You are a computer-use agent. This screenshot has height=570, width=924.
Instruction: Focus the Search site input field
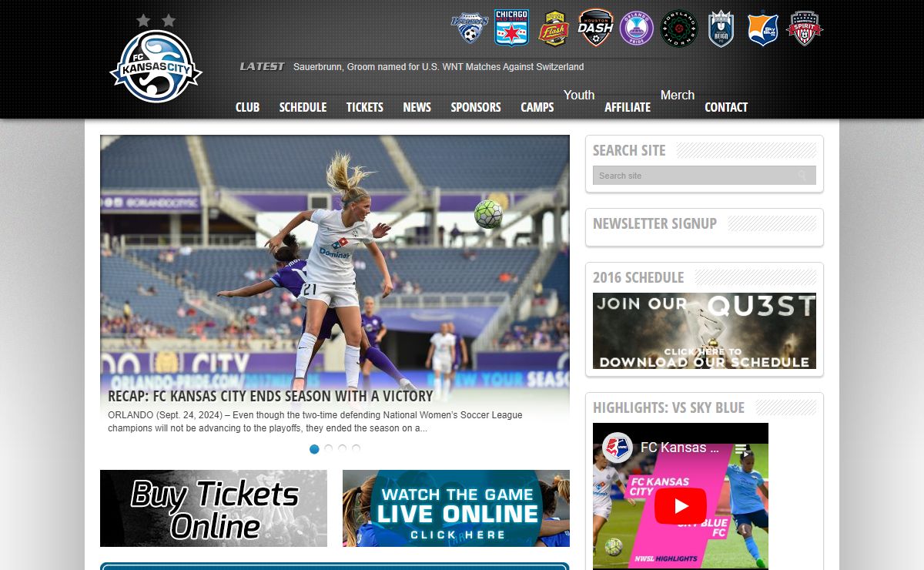[705, 176]
